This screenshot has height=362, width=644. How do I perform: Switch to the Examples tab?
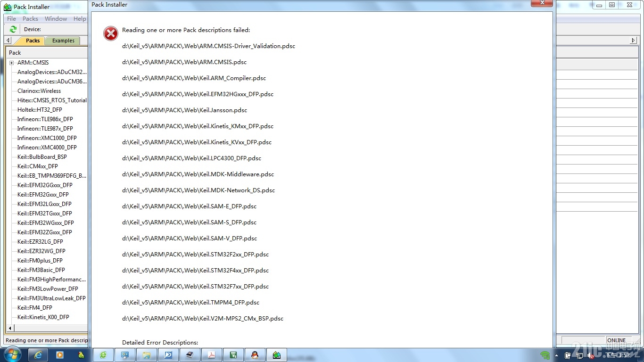(x=63, y=41)
